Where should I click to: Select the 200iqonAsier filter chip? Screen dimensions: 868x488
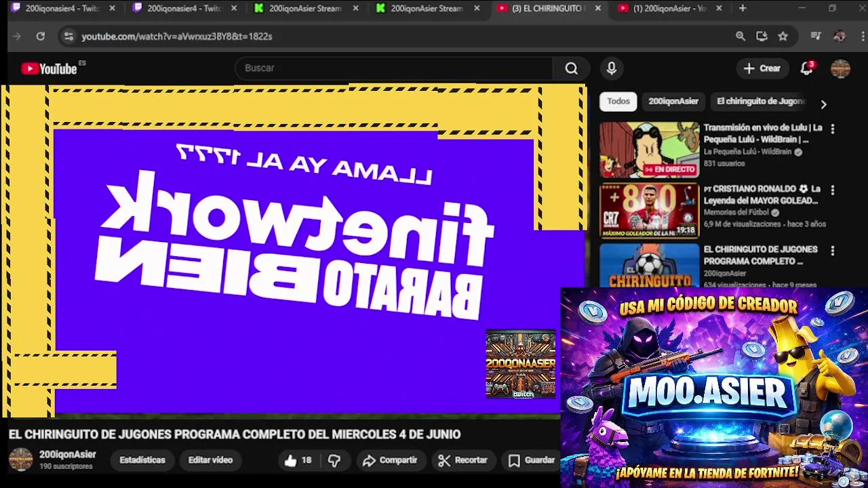click(x=673, y=101)
